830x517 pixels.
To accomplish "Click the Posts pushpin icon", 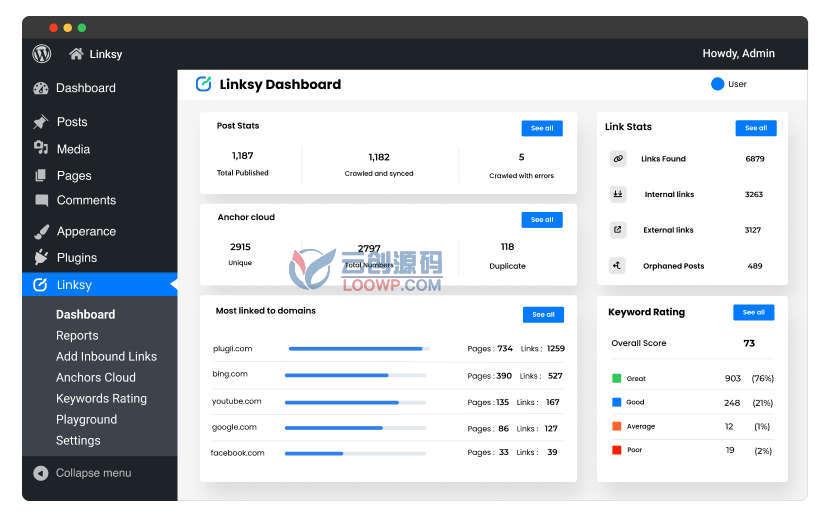I will [41, 122].
